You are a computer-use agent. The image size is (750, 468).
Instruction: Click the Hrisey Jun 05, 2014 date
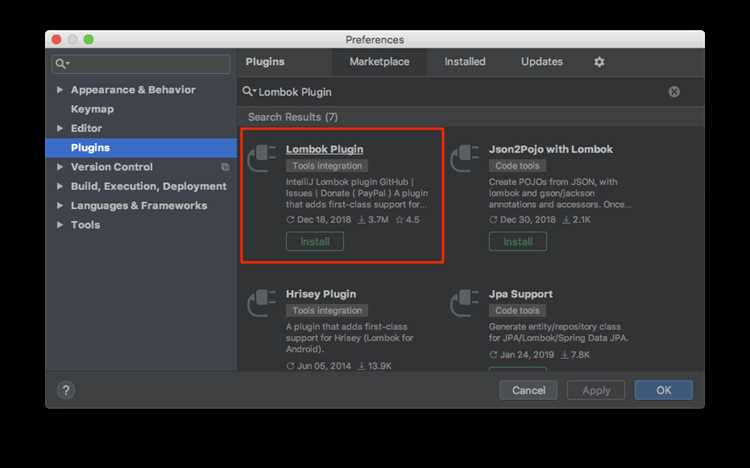324,366
